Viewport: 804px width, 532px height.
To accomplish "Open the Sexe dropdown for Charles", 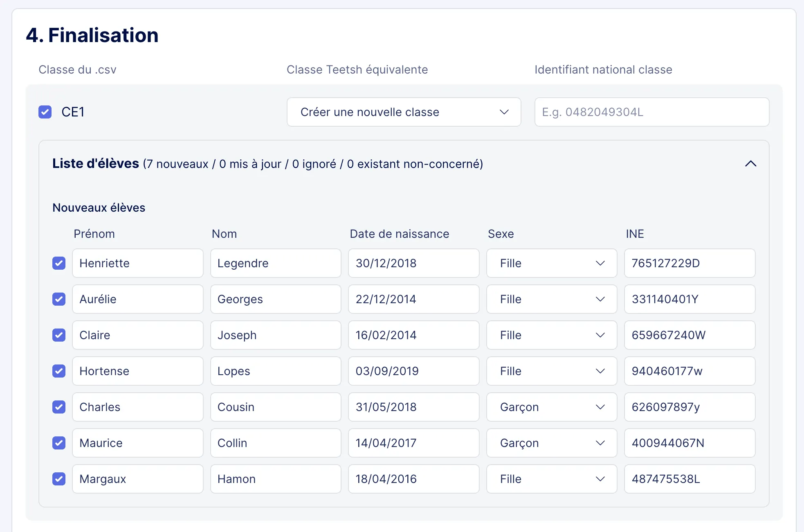I will pyautogui.click(x=552, y=407).
